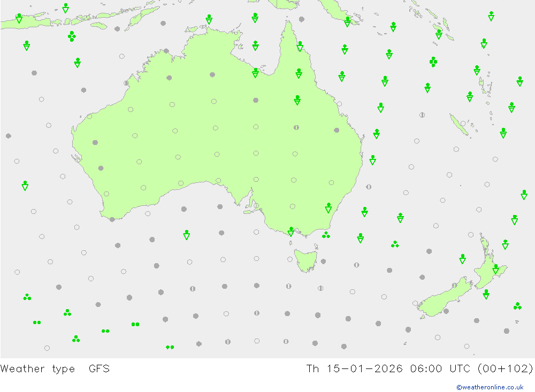
Task: Click the heavy rain cluster symbol off Australia's southeastern tip
Action: point(326,235)
